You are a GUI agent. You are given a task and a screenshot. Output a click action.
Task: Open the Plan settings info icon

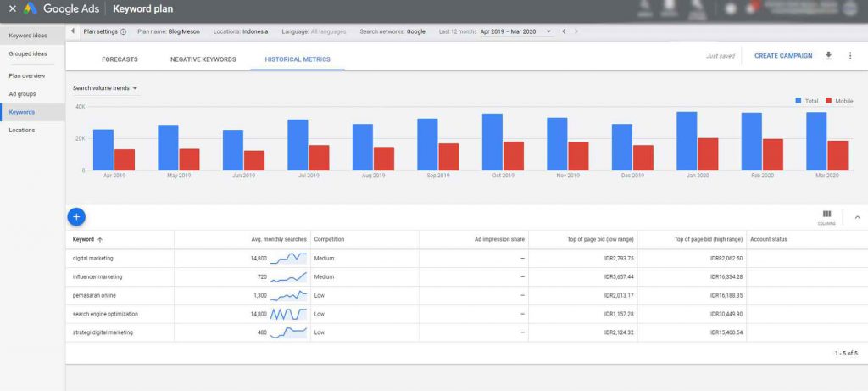pyautogui.click(x=123, y=31)
